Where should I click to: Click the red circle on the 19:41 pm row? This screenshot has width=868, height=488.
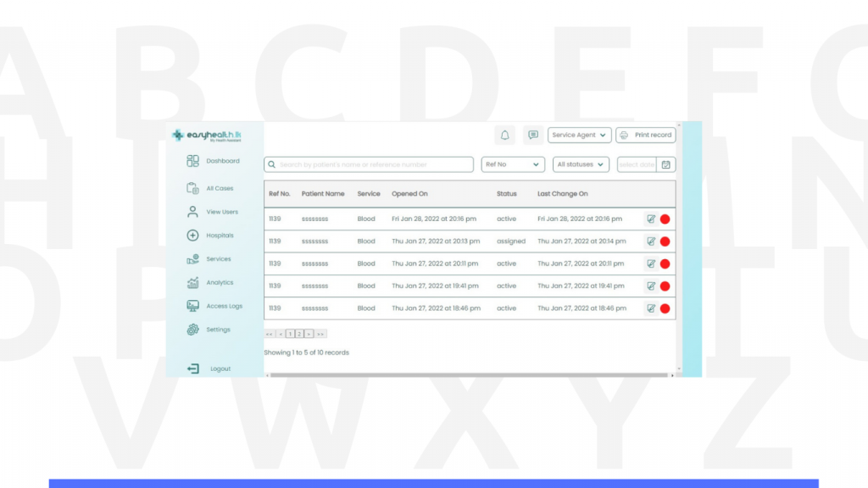665,286
